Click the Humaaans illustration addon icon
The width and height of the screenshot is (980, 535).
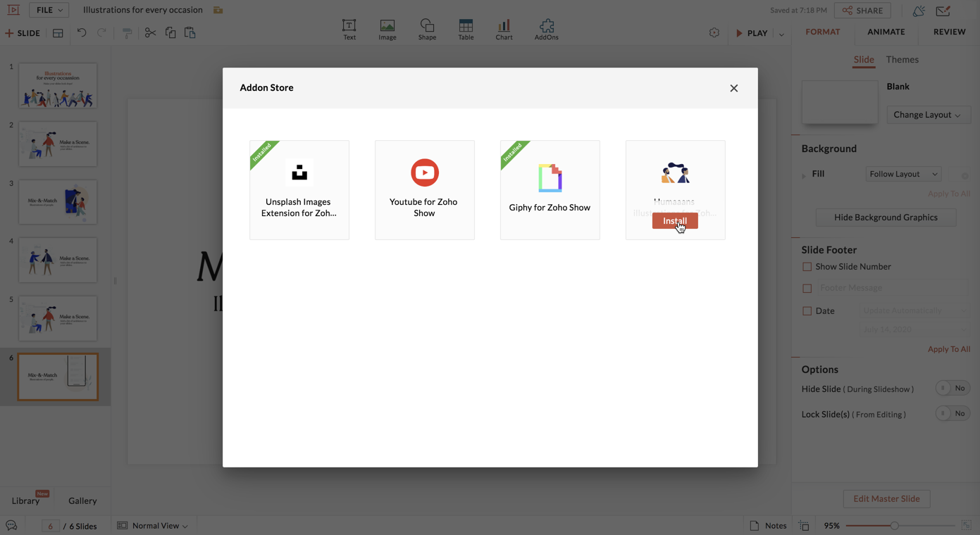tap(675, 173)
